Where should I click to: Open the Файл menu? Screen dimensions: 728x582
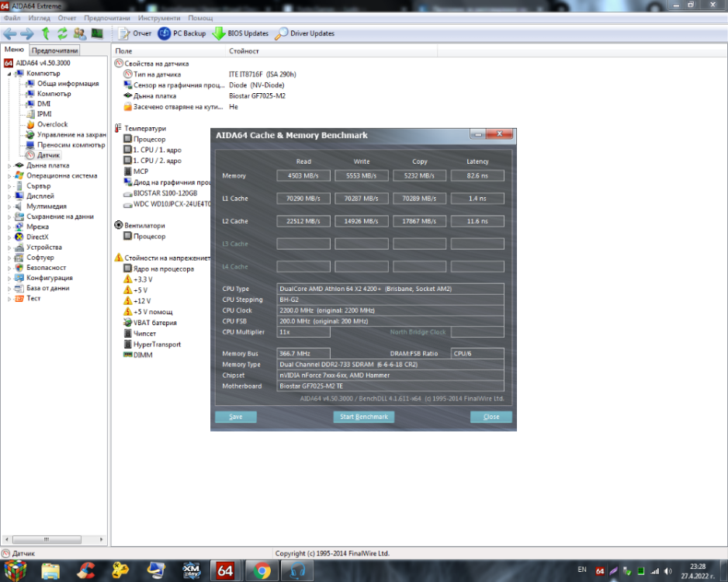[x=12, y=18]
